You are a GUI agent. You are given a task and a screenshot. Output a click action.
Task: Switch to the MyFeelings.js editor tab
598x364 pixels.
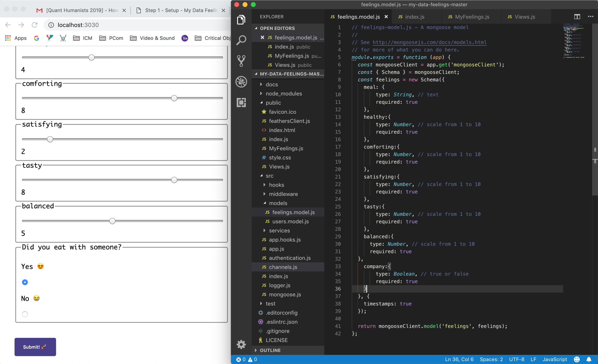click(x=472, y=17)
